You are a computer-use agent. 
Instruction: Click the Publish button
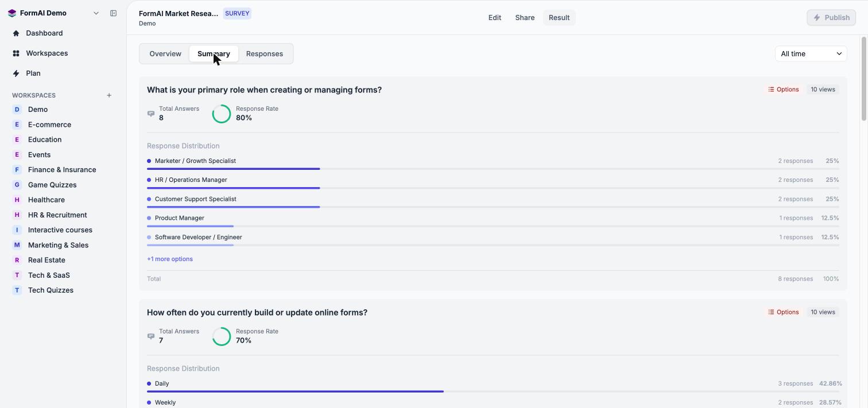[831, 18]
